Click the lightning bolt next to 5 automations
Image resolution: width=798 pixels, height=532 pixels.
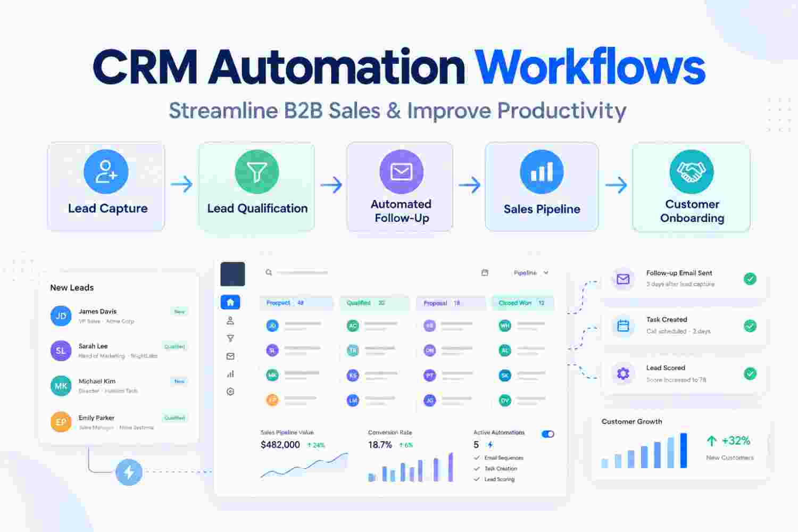[x=490, y=445]
